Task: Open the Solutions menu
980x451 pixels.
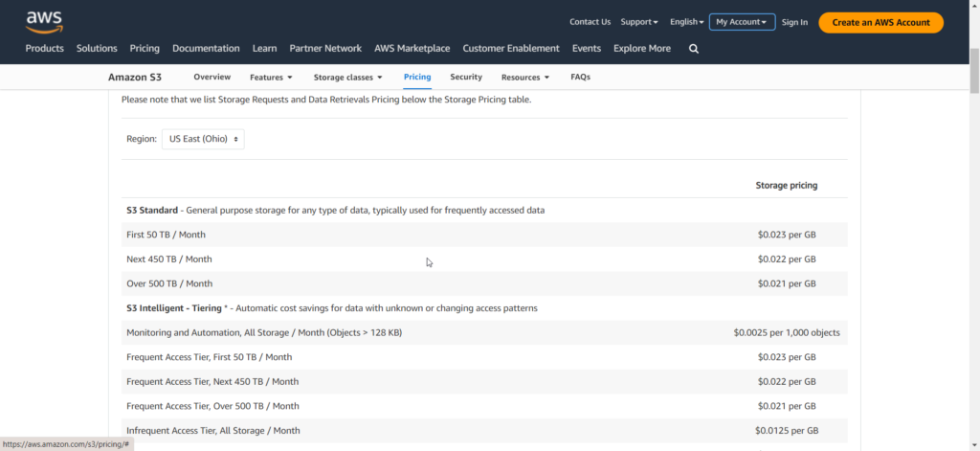Action: tap(97, 48)
